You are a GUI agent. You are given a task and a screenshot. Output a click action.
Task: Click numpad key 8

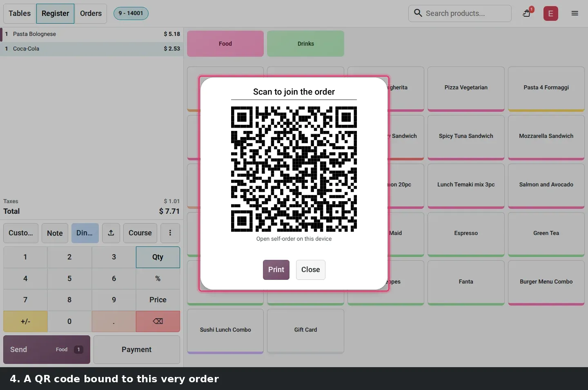(x=69, y=300)
